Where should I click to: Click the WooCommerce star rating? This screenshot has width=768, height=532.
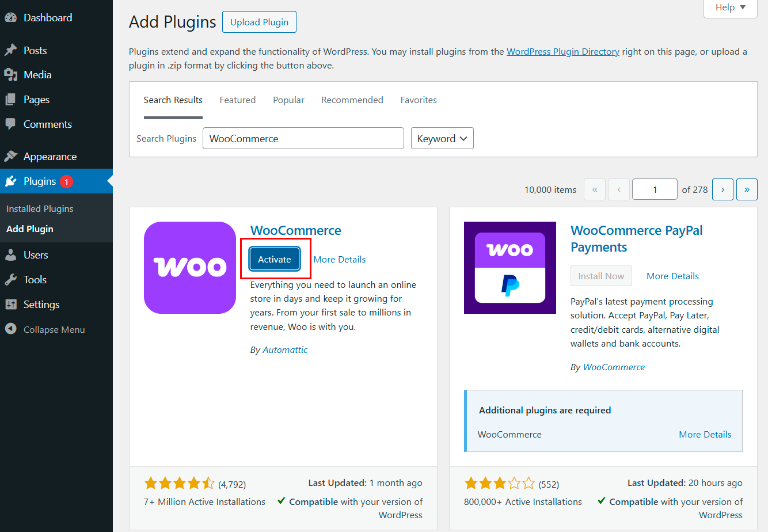[179, 484]
